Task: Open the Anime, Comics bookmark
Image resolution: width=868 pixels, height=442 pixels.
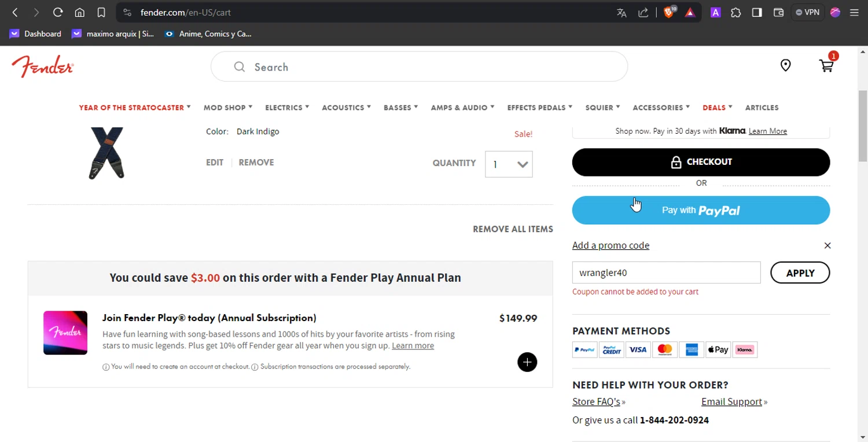Action: pos(208,34)
